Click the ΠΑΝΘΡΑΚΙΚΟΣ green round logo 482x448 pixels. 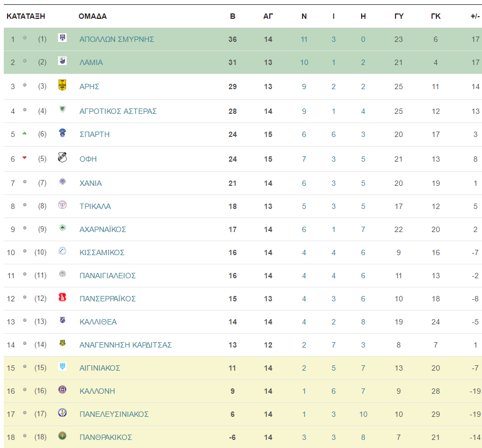click(x=62, y=436)
